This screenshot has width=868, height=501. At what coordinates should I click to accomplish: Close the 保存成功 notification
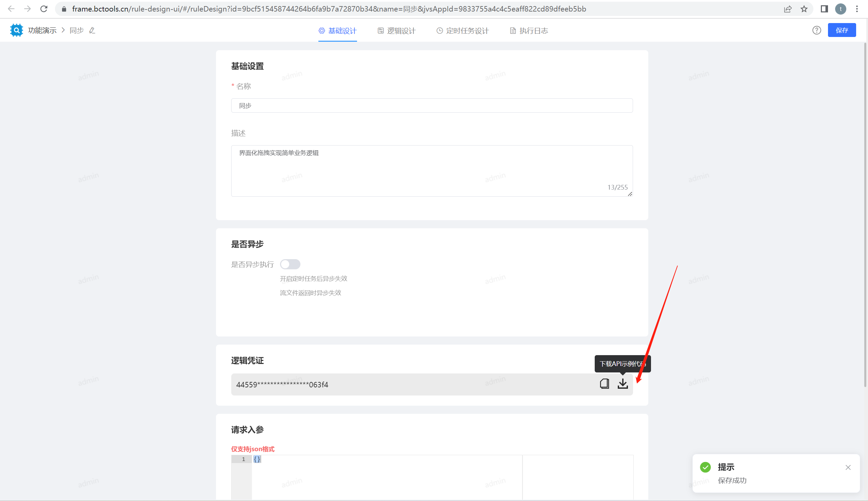coord(848,467)
